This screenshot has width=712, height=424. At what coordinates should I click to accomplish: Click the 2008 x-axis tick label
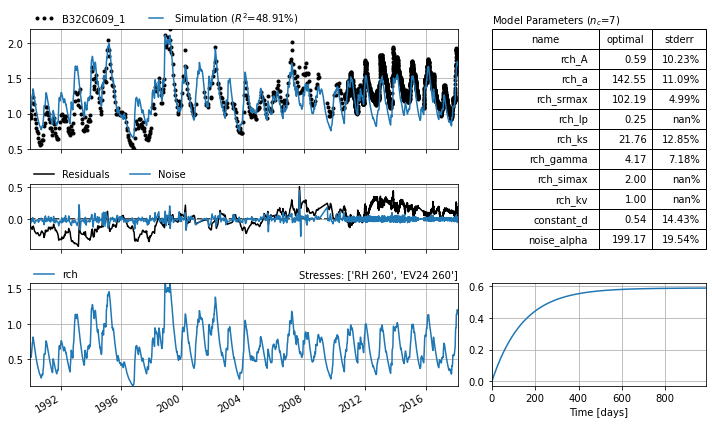pos(291,403)
